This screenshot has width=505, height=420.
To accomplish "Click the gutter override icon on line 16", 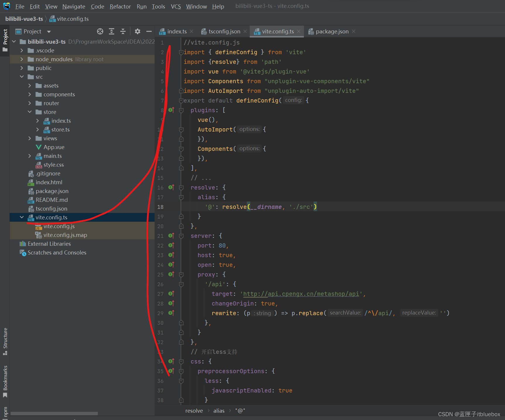I will [x=171, y=187].
